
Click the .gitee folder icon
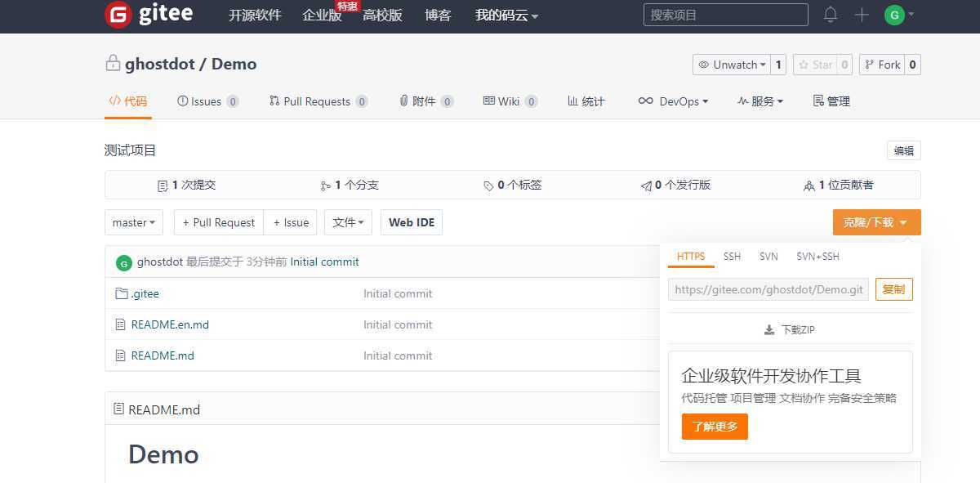coord(122,293)
